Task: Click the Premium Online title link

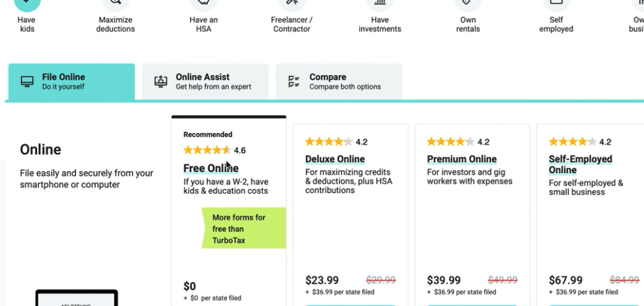Action: (x=462, y=159)
